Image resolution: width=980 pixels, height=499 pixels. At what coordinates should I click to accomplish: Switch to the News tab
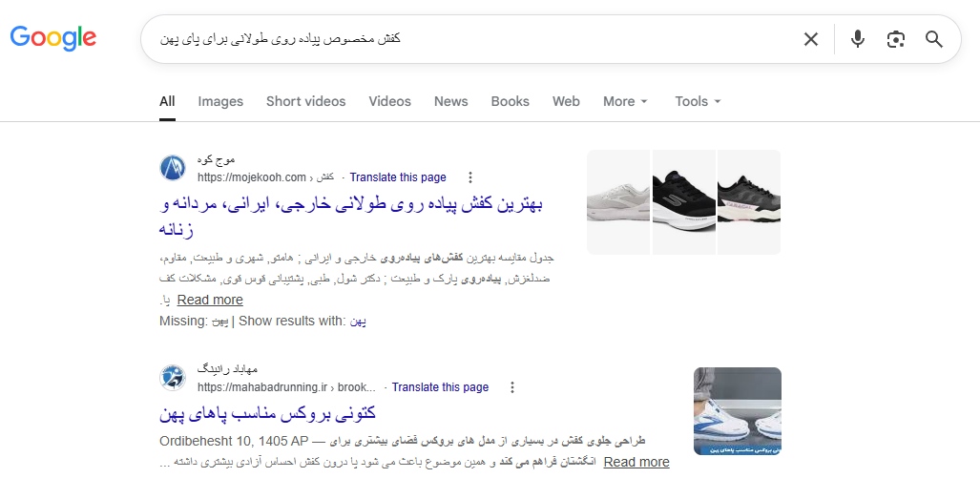click(x=450, y=101)
